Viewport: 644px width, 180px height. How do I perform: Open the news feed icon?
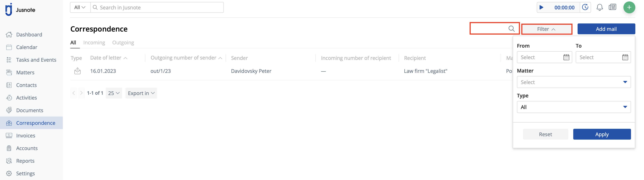tap(612, 7)
